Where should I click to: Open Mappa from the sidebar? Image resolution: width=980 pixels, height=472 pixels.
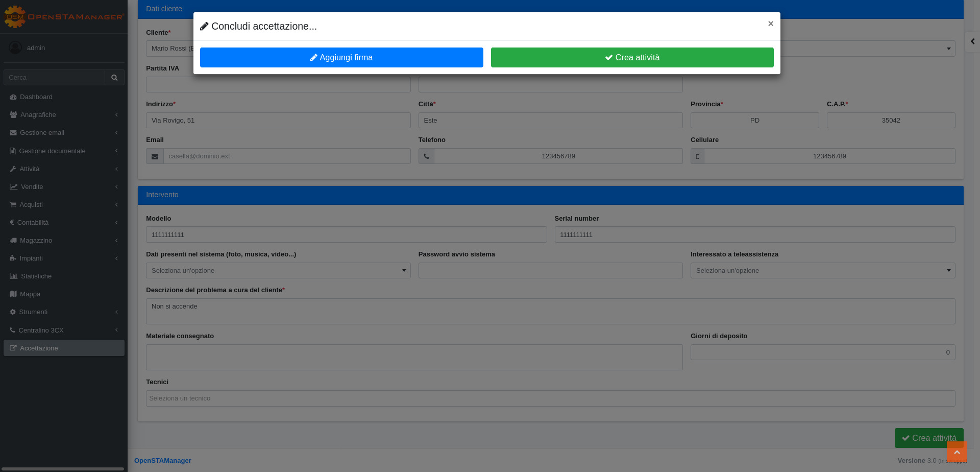click(x=30, y=294)
